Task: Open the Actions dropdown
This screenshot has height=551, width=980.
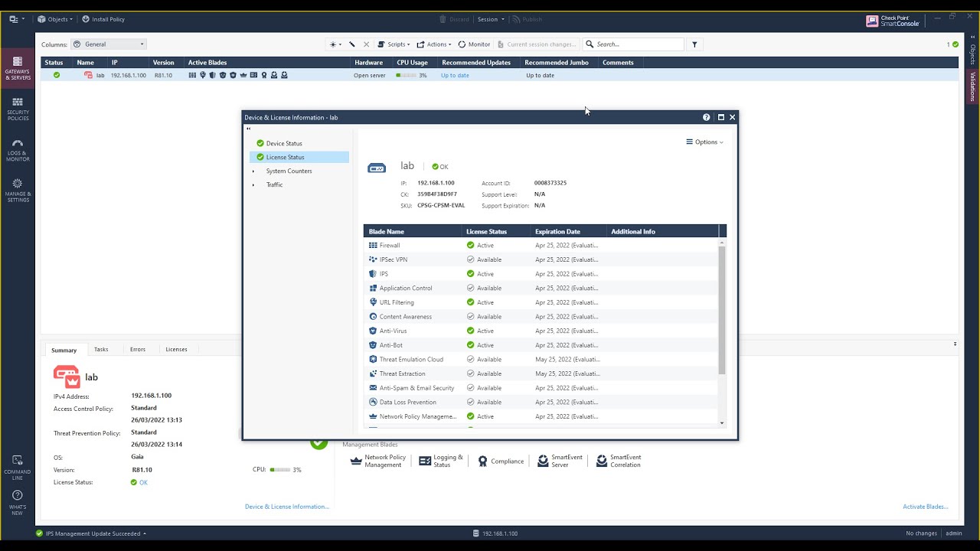Action: pos(433,44)
